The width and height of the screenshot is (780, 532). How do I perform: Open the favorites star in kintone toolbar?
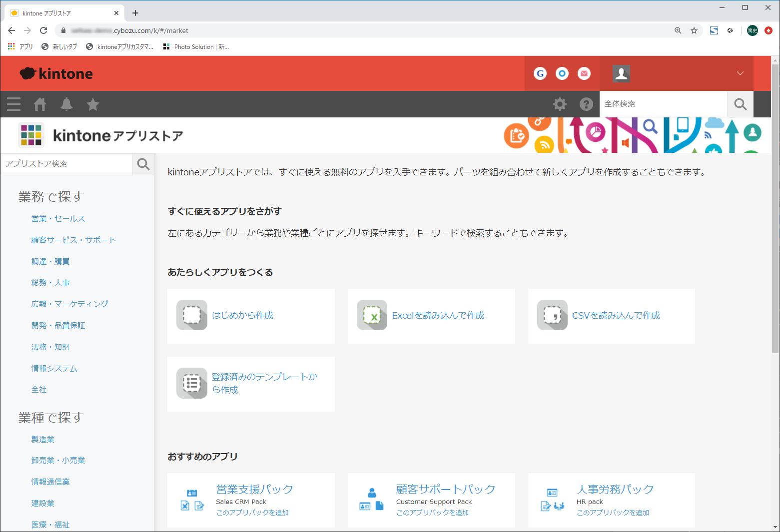point(93,104)
